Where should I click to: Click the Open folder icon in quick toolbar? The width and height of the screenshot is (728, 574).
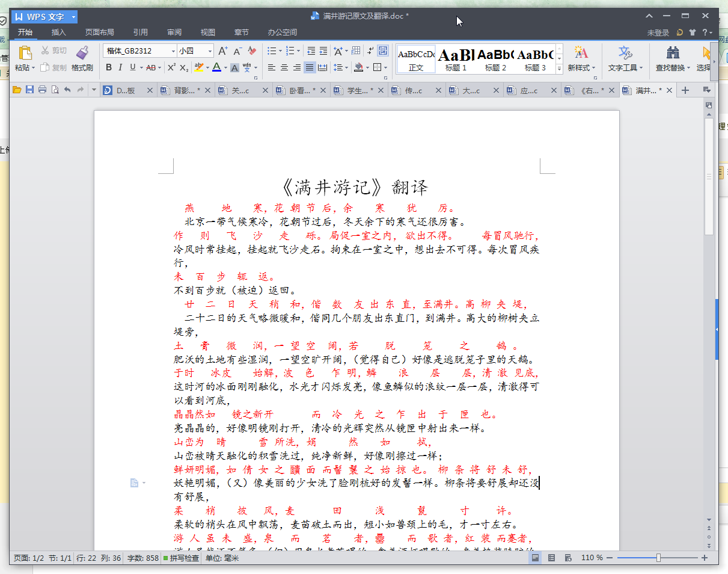point(17,90)
